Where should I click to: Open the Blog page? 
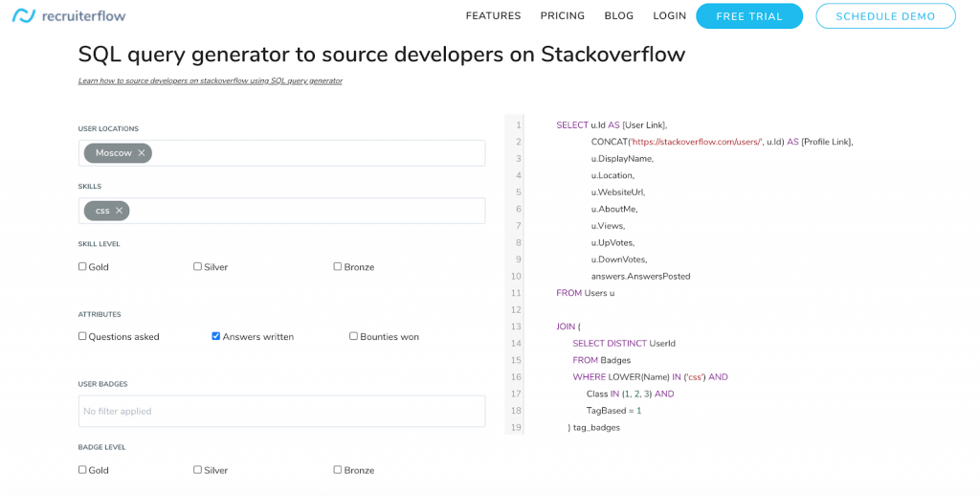[x=618, y=16]
